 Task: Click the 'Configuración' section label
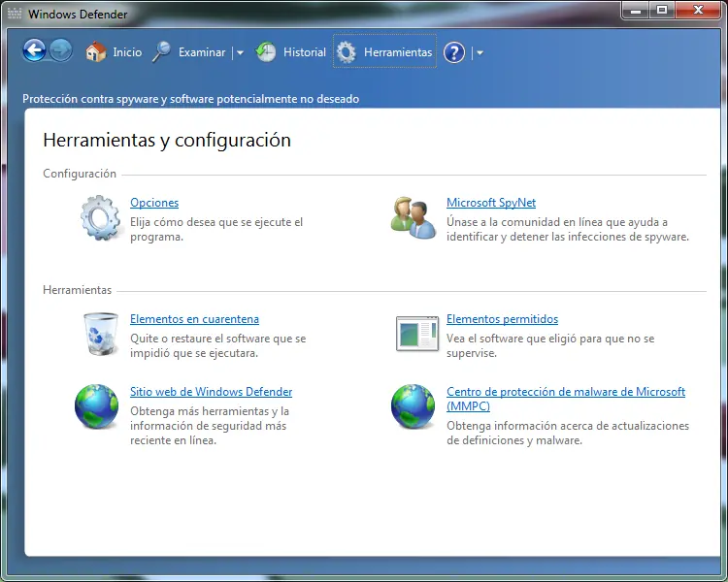tap(80, 174)
